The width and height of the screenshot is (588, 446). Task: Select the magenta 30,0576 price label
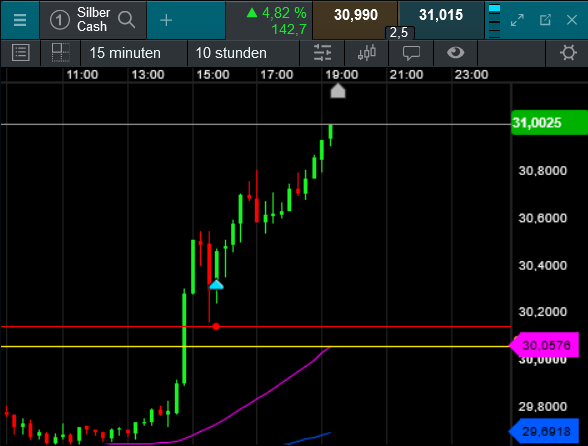pyautogui.click(x=544, y=345)
